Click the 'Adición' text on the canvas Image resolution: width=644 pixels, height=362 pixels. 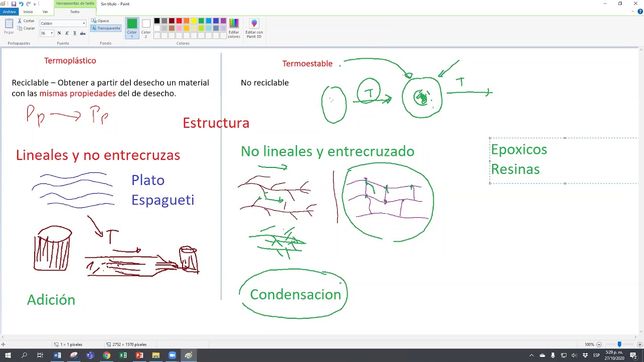click(51, 300)
